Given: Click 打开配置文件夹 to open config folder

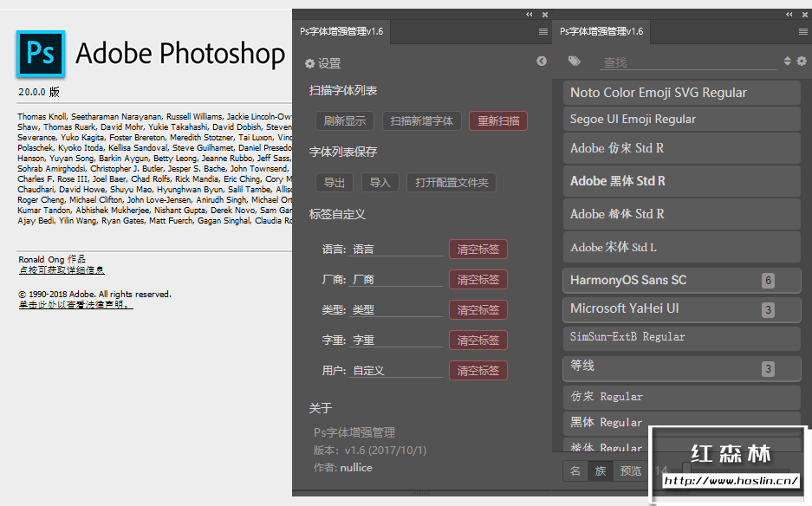Looking at the screenshot, I should coord(451,182).
